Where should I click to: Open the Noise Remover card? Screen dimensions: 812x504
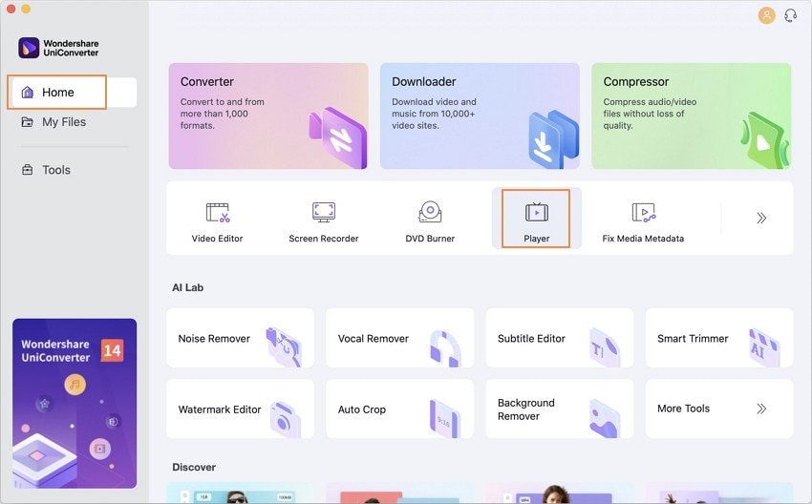click(x=241, y=338)
